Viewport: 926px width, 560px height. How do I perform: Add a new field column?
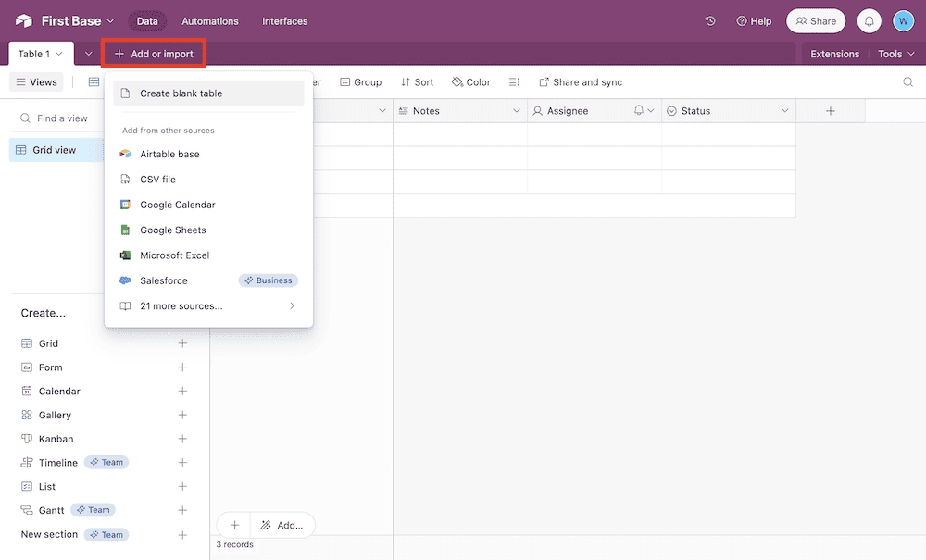tap(831, 111)
